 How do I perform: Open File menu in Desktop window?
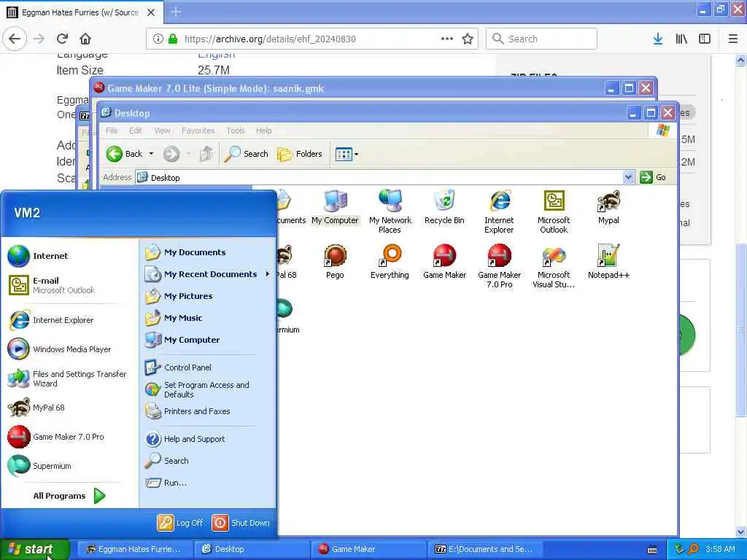click(112, 131)
